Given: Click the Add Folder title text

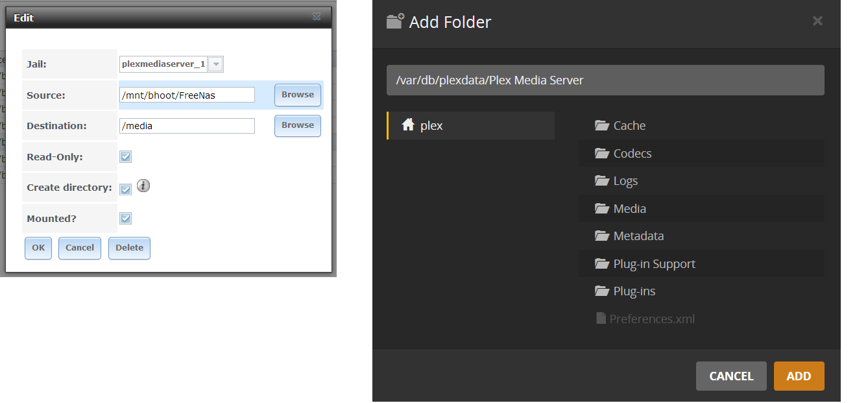Looking at the screenshot, I should point(450,22).
